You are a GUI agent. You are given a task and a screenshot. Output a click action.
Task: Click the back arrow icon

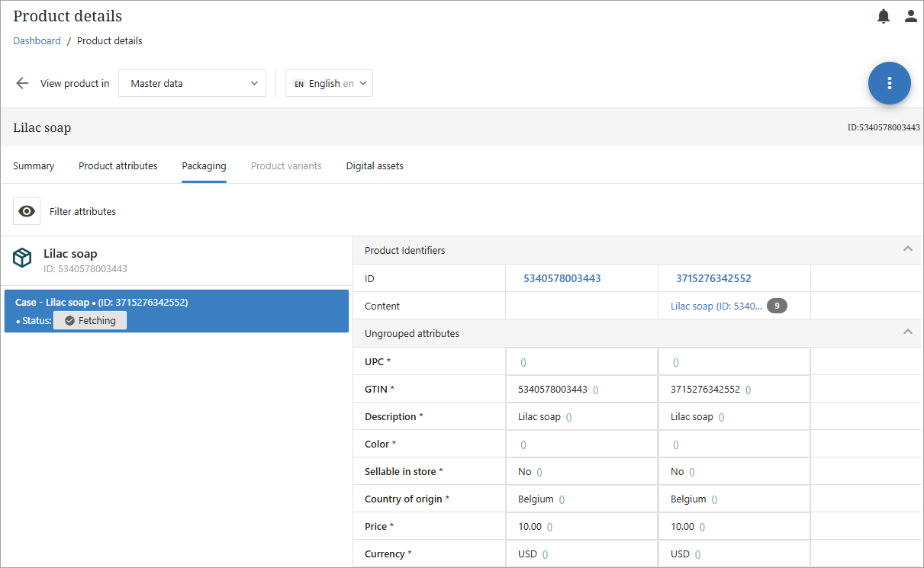pyautogui.click(x=22, y=83)
